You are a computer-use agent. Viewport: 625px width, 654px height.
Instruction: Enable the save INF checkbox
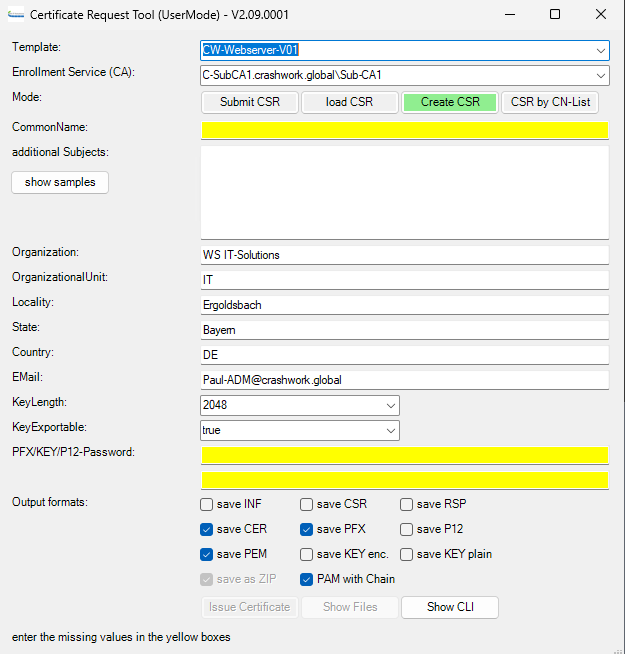(x=207, y=505)
